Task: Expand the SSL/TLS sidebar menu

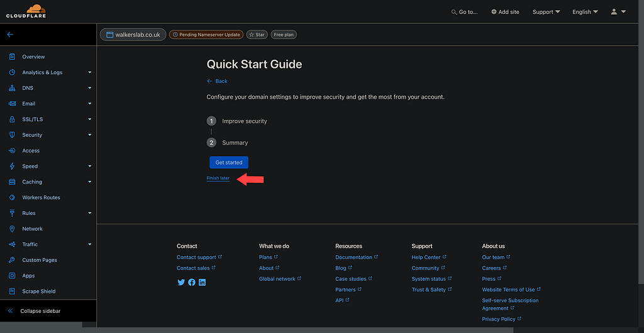Action: coord(90,119)
